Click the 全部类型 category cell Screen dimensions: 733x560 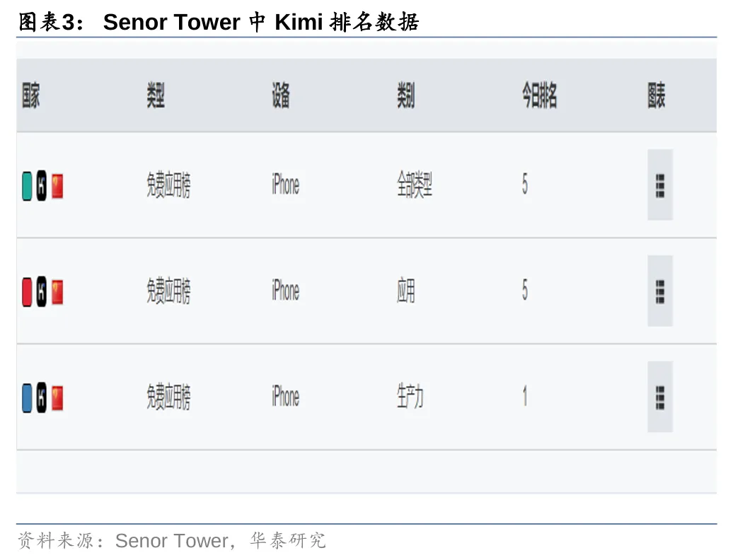(415, 185)
